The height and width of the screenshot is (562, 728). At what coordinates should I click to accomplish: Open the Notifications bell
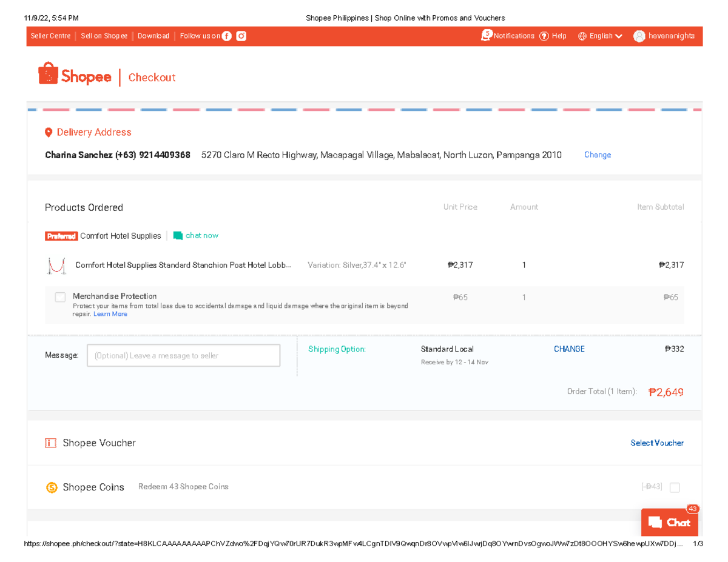click(486, 36)
